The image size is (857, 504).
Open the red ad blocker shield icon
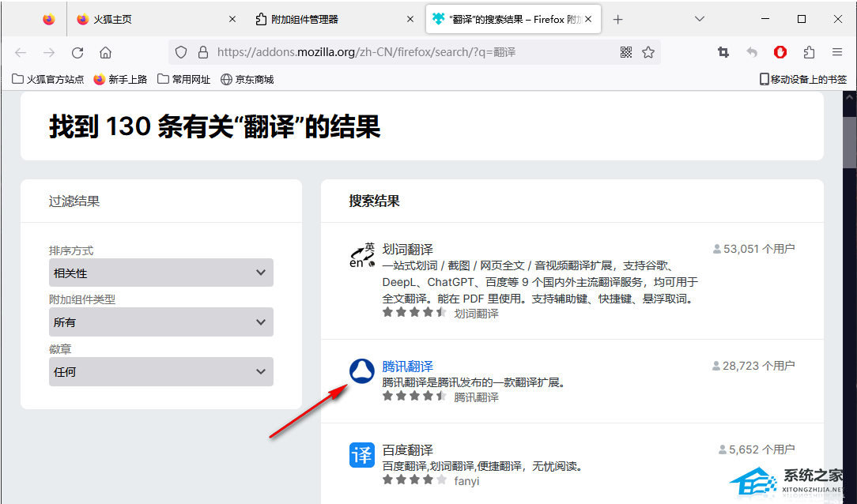(780, 52)
